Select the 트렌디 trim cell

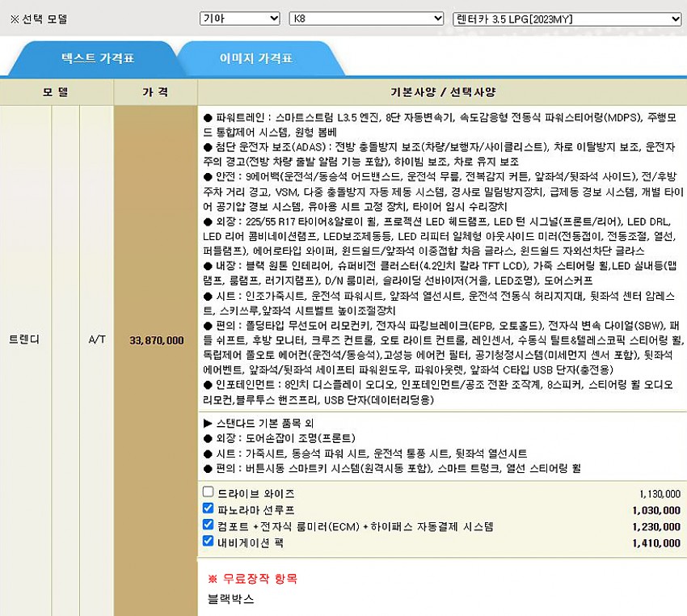pyautogui.click(x=24, y=340)
